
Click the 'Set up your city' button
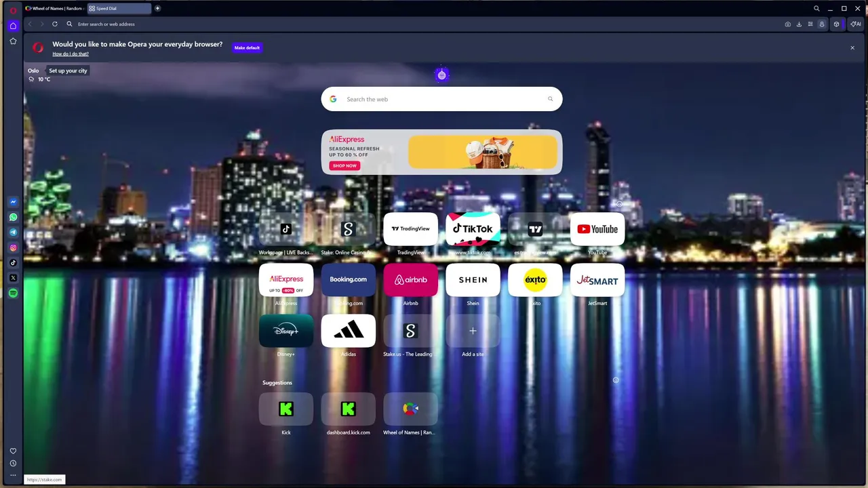tap(68, 70)
